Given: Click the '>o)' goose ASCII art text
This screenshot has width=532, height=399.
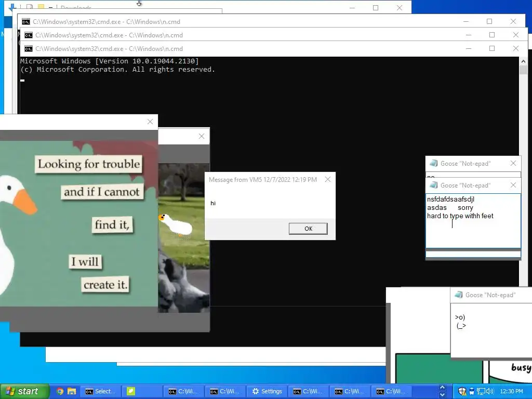Looking at the screenshot, I should coord(460,321).
